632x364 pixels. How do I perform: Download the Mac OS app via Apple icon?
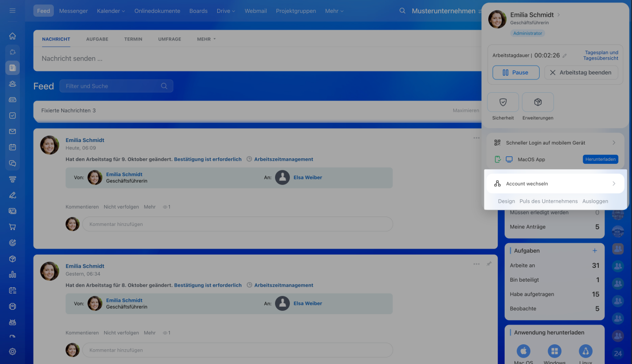(523, 351)
